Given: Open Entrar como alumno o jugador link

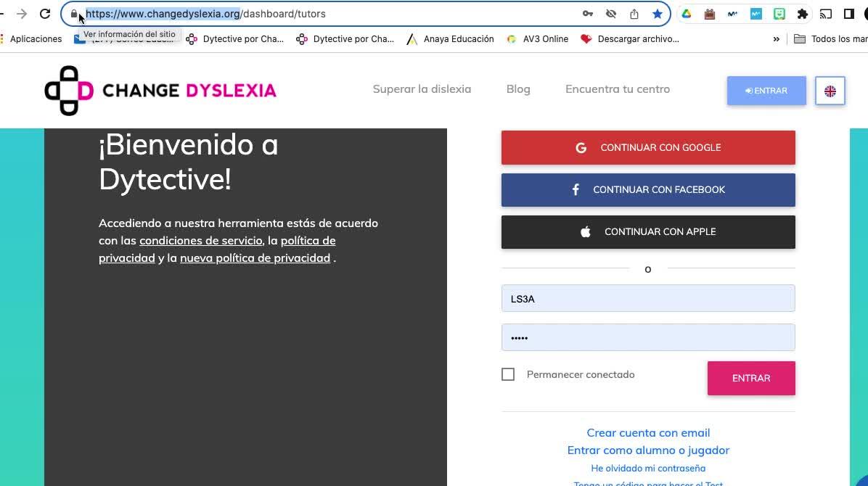Looking at the screenshot, I should coord(648,450).
